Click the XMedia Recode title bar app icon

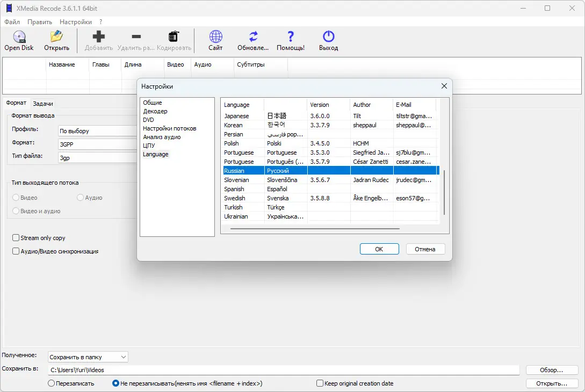coord(9,8)
